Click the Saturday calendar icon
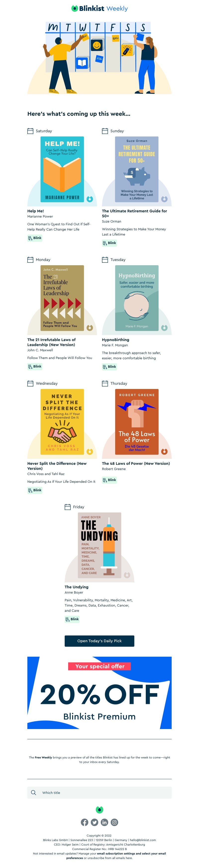The width and height of the screenshot is (199, 868). coord(30,131)
